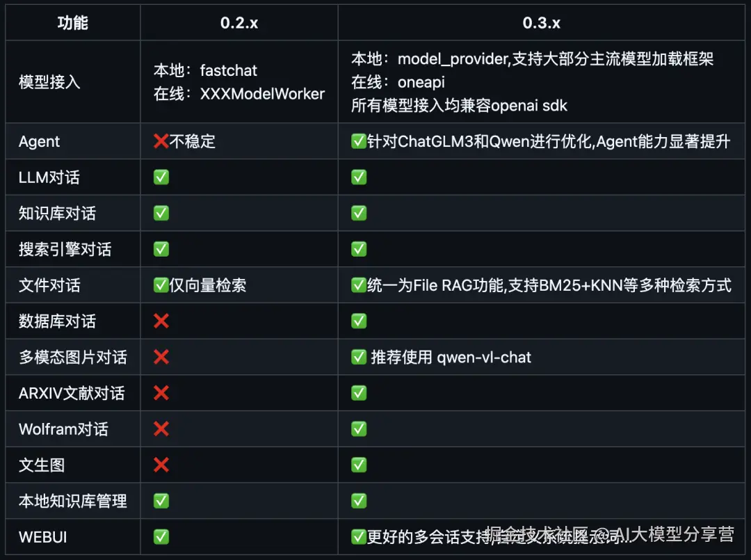Click red cross in 数据库对话 row
Screen dimensions: 751x560
pyautogui.click(x=161, y=321)
